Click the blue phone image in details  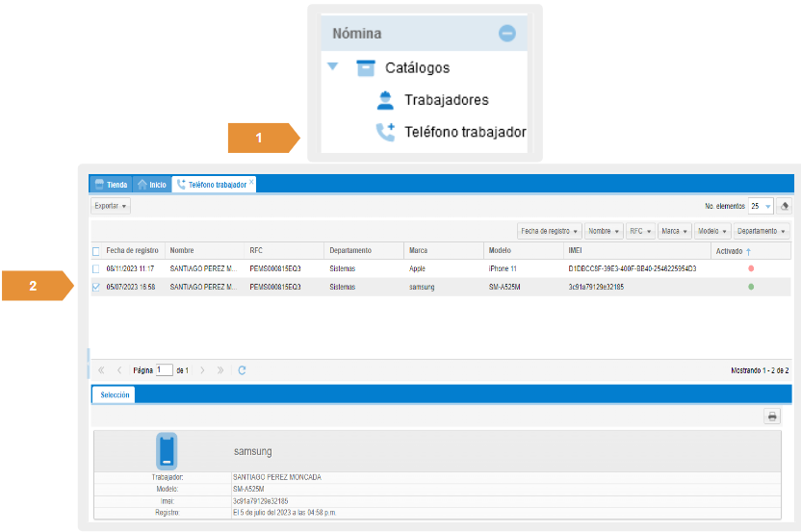coord(167,450)
